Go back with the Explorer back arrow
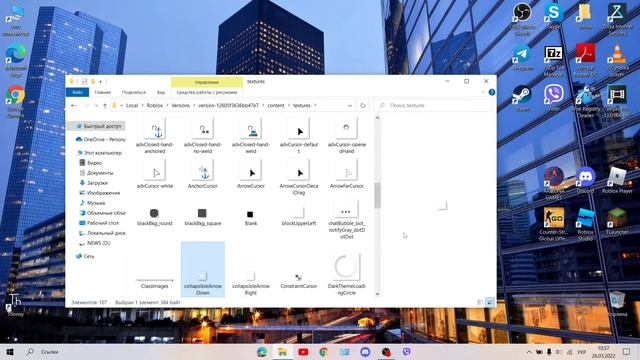 click(x=73, y=105)
